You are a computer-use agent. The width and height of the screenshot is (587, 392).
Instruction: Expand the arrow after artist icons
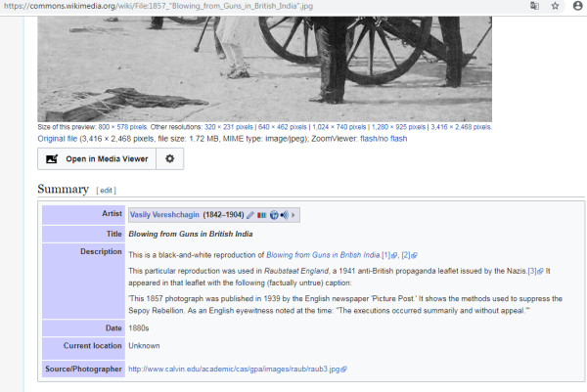(x=293, y=215)
